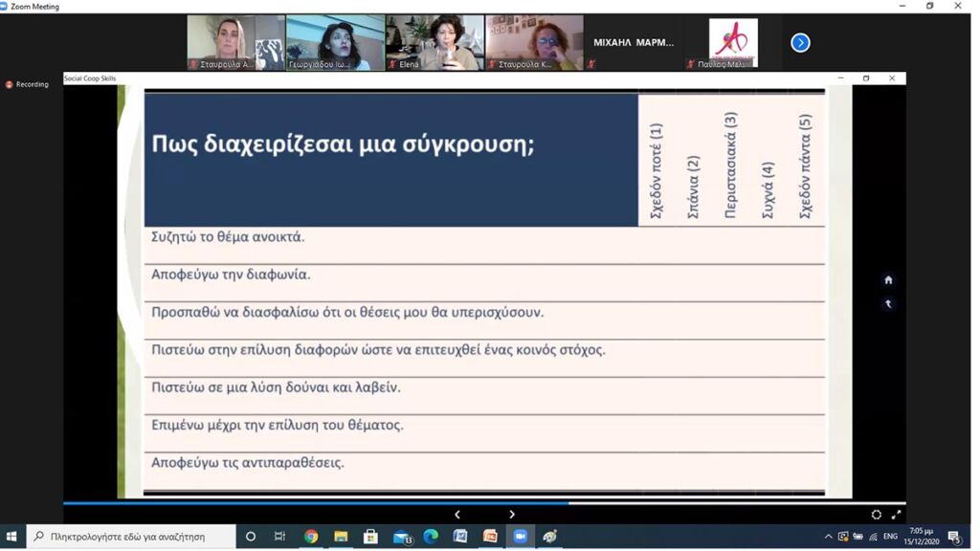Select Γεωργιάδου's video thumbnail
Viewport: 980px width, 551px height.
click(x=335, y=43)
